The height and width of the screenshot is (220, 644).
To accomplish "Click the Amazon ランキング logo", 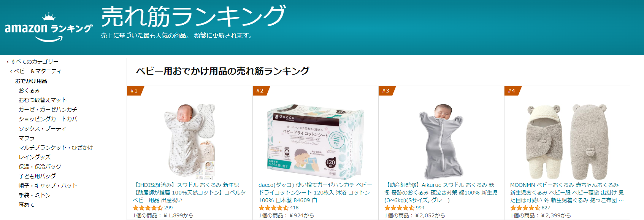I will point(49,27).
